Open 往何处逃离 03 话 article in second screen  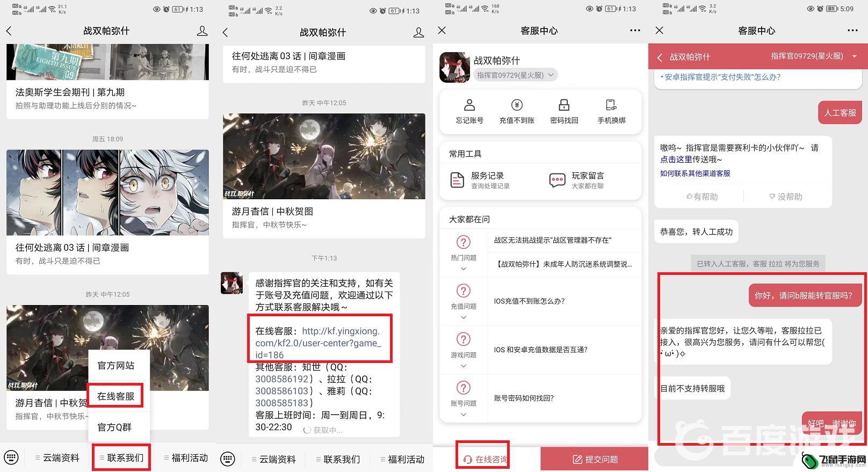pos(324,63)
